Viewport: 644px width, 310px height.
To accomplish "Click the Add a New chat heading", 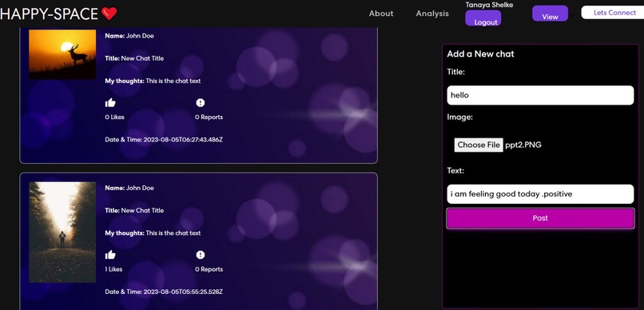I will point(480,54).
